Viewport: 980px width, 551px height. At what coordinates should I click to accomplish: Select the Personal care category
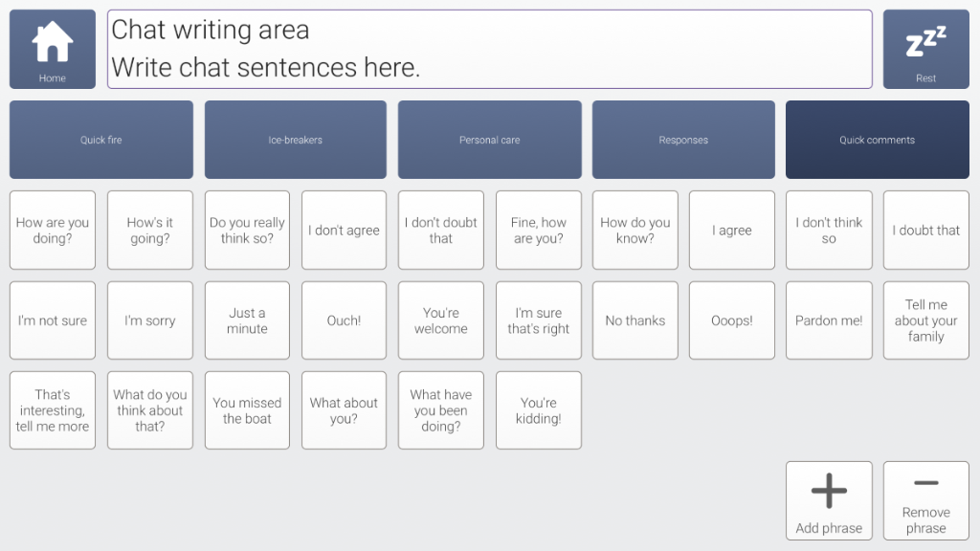(x=489, y=140)
